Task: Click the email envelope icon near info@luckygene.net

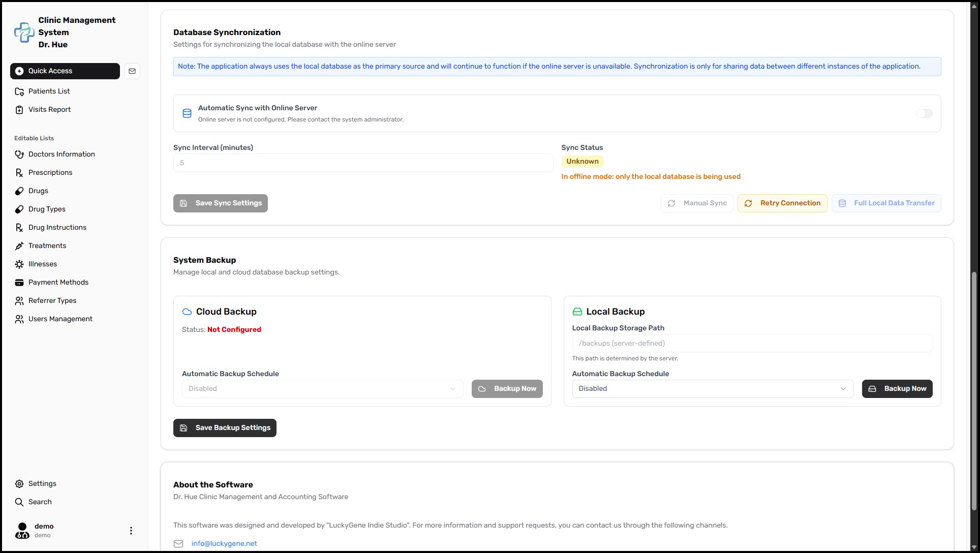Action: (x=178, y=544)
